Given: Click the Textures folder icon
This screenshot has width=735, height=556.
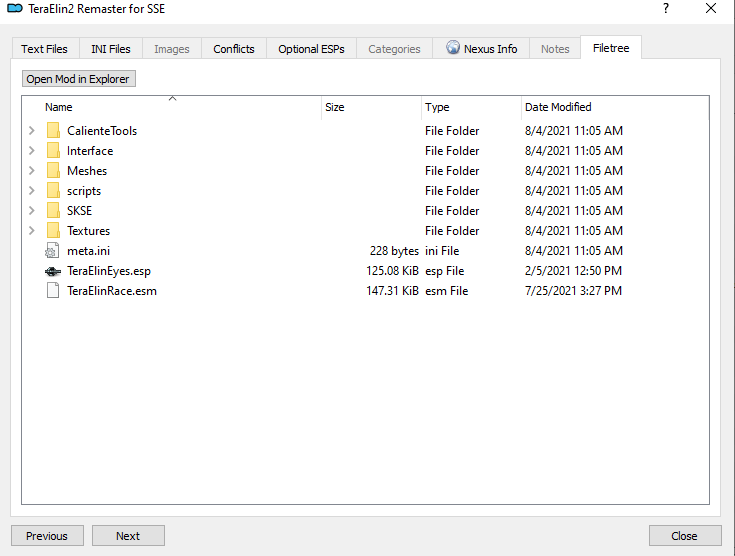Looking at the screenshot, I should (53, 231).
